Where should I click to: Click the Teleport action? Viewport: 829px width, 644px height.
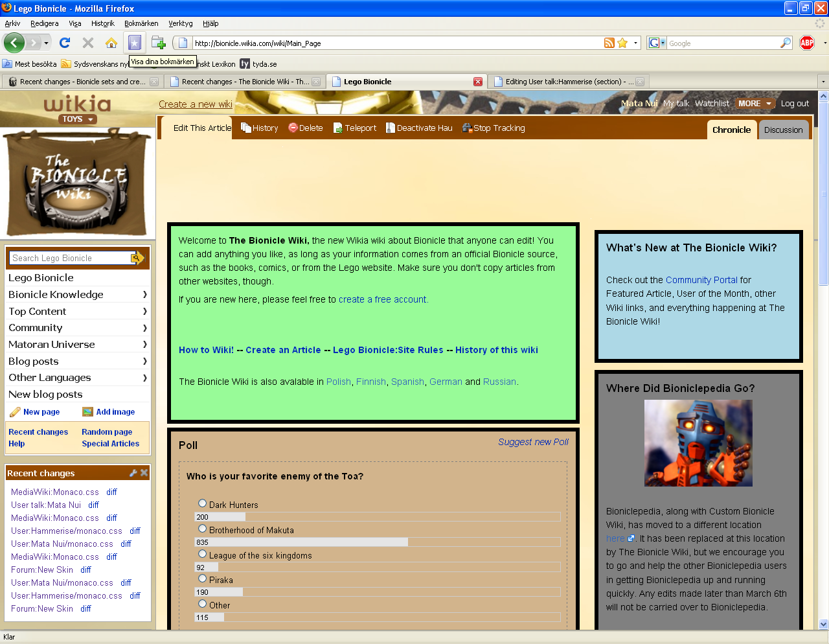(x=355, y=128)
